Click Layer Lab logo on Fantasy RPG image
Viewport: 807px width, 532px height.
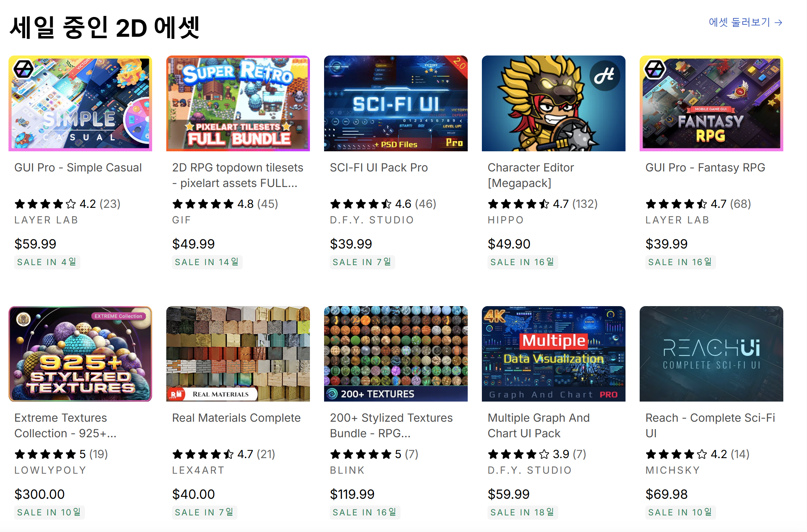click(x=655, y=69)
